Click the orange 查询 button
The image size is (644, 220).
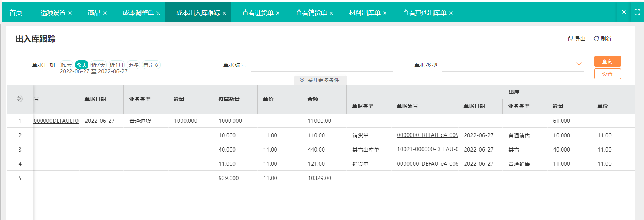[607, 61]
